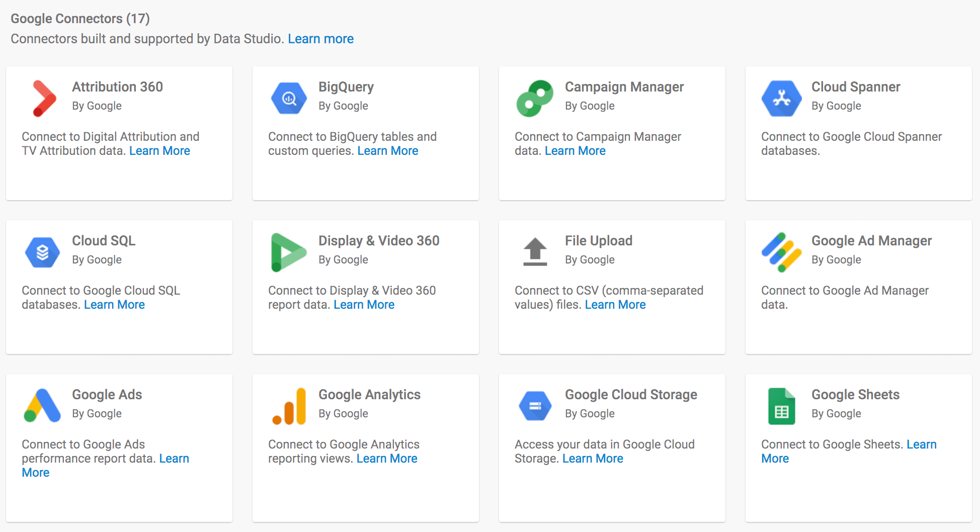980x532 pixels.
Task: Click the Campaign Manager icon
Action: coord(535,98)
